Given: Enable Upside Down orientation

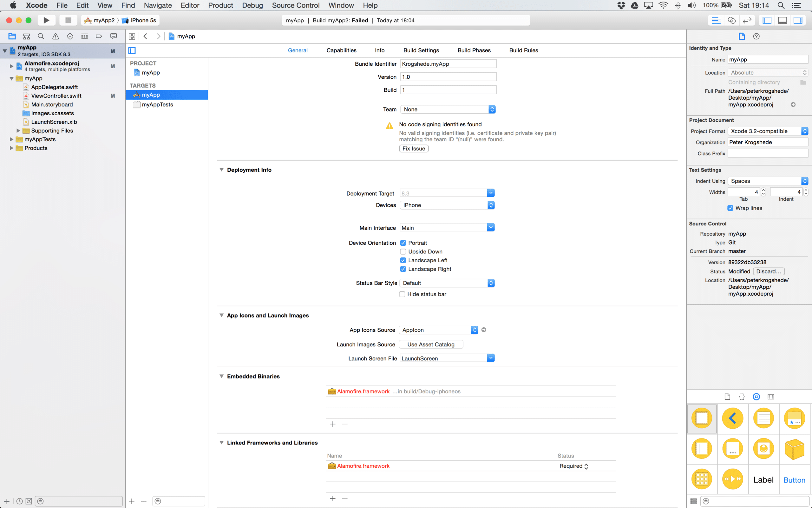Looking at the screenshot, I should pyautogui.click(x=403, y=252).
